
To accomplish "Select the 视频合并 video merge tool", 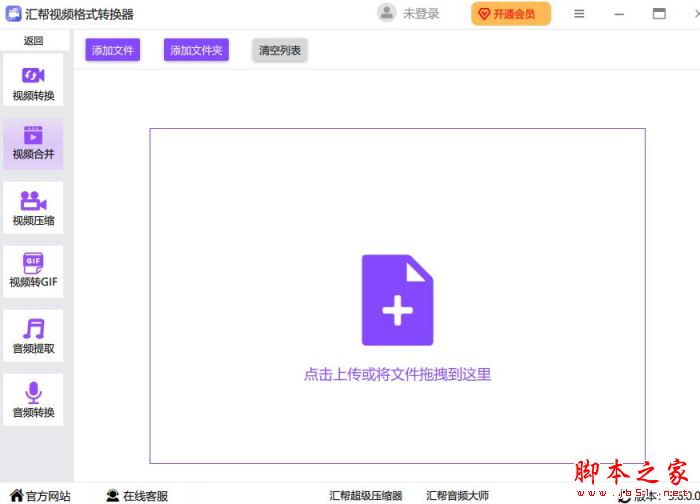I will pyautogui.click(x=33, y=144).
